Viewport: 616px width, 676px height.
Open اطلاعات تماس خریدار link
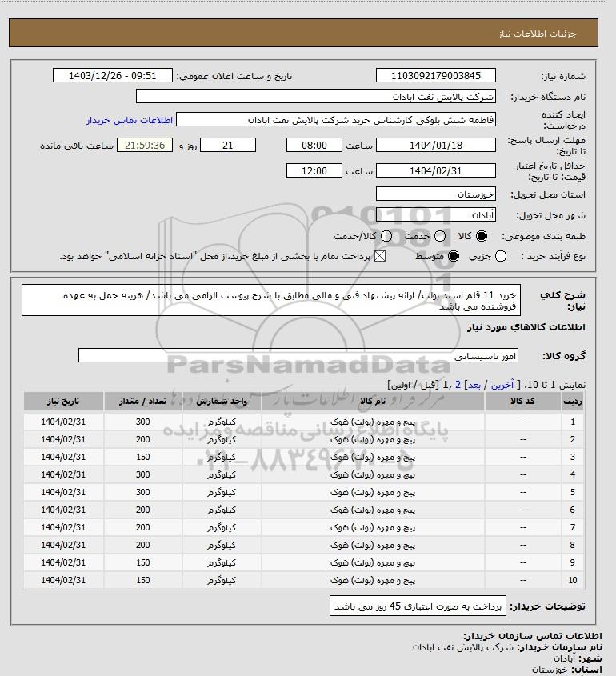point(130,120)
